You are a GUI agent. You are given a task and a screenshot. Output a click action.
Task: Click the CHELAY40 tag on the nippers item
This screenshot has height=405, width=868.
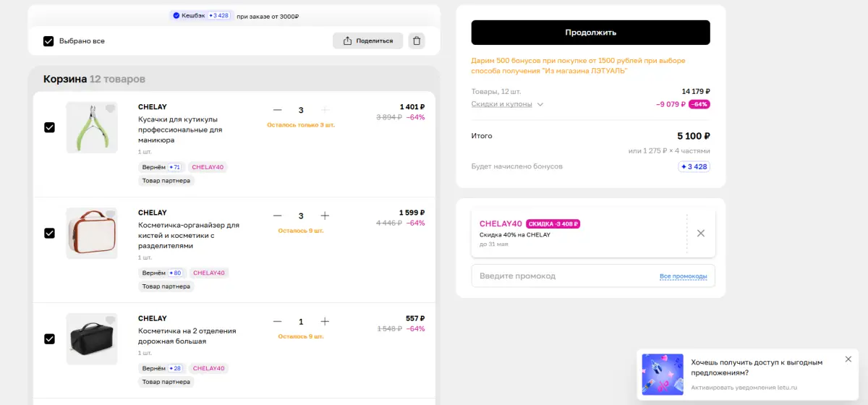click(208, 167)
